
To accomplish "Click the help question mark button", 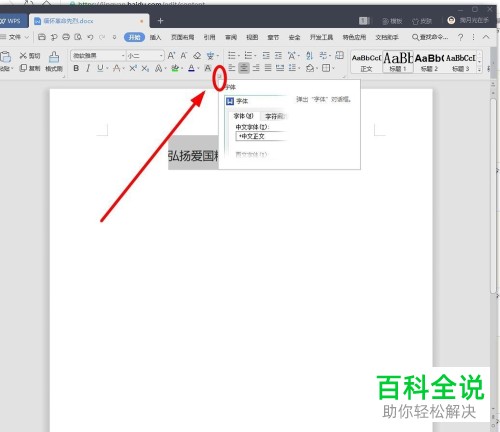I will click(x=460, y=37).
